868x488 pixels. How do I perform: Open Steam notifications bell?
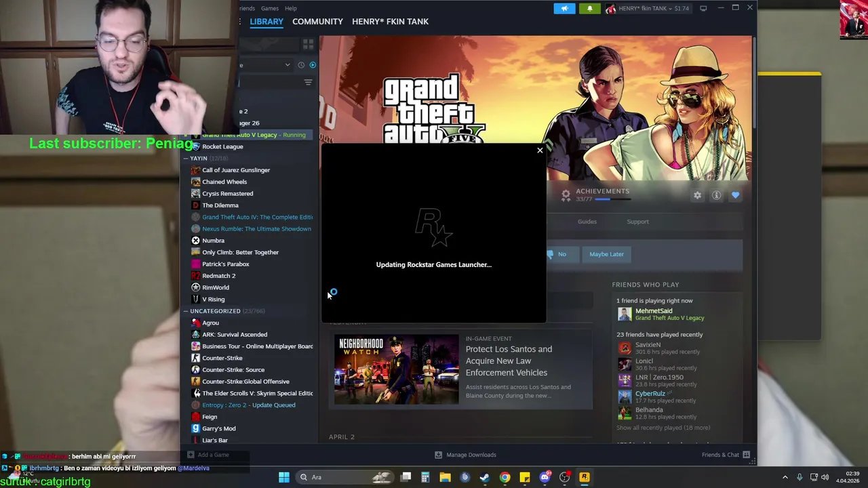click(x=589, y=8)
